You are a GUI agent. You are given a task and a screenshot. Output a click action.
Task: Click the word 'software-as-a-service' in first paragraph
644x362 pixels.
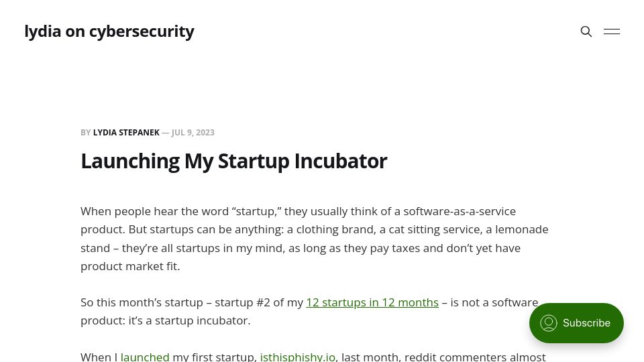[459, 211]
